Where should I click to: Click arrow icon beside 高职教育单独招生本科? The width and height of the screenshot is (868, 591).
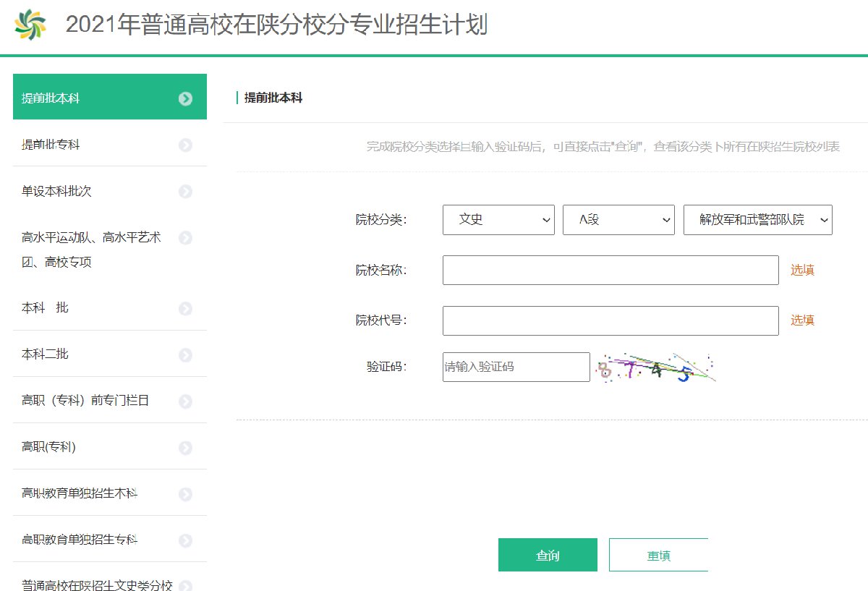pyautogui.click(x=185, y=494)
